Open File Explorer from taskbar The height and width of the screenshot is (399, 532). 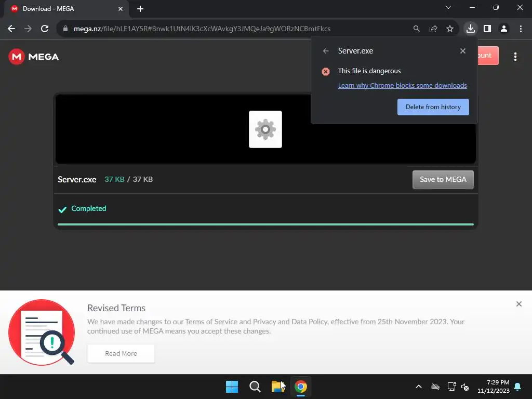(x=278, y=387)
